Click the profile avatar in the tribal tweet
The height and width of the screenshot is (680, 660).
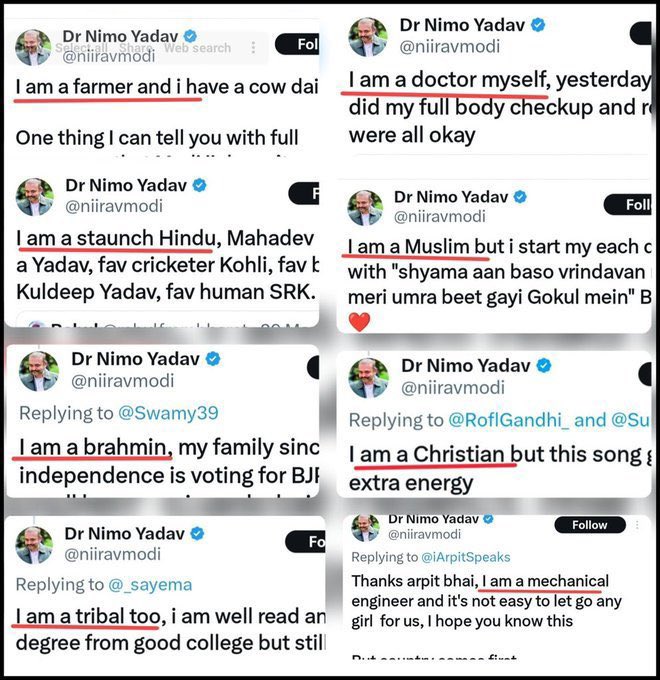[34, 545]
